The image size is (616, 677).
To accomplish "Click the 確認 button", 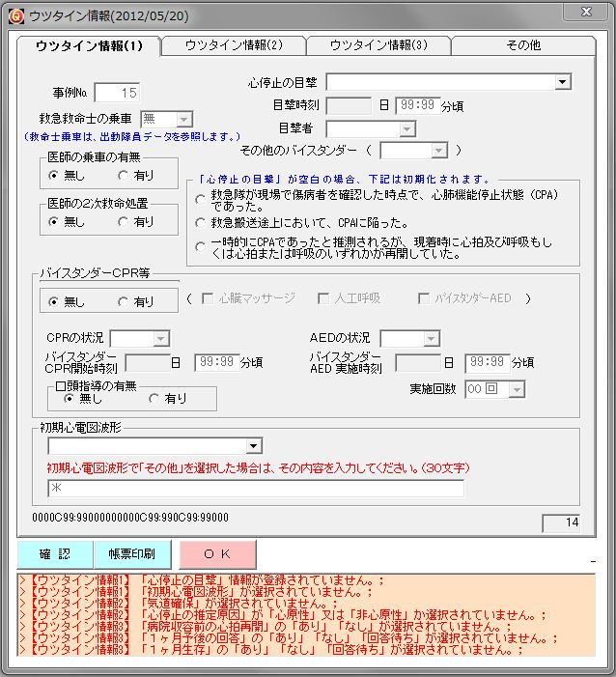I will [x=55, y=554].
